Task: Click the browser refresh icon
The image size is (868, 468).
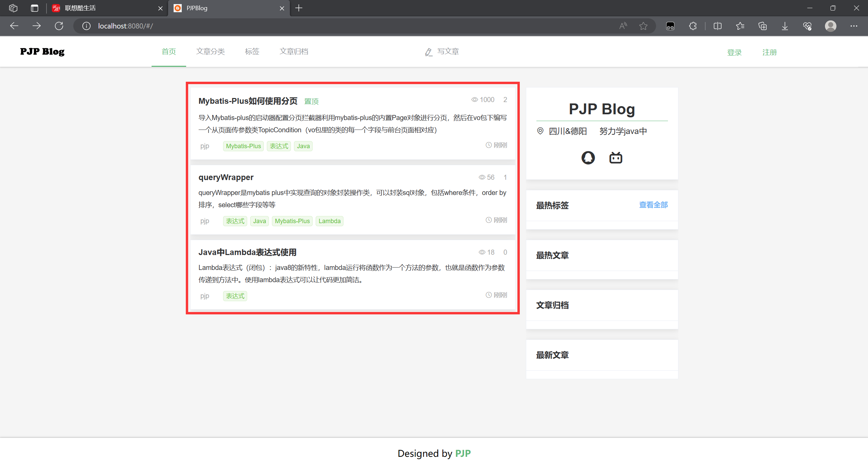Action: pos(59,26)
